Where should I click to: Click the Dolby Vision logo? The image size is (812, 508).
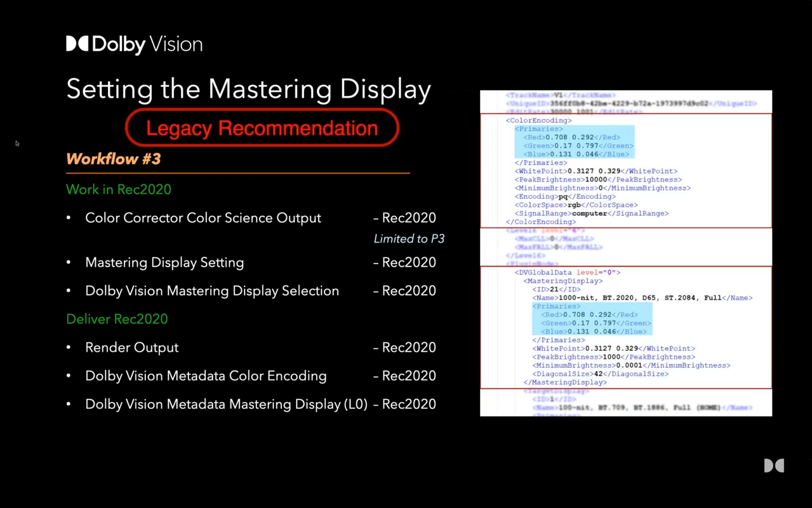135,44
